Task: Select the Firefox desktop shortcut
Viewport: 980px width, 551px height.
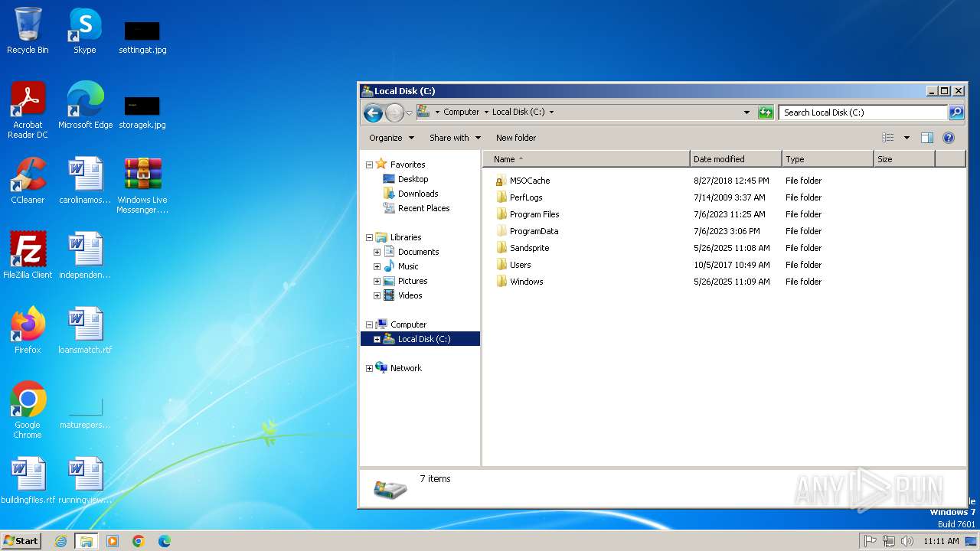Action: point(28,331)
